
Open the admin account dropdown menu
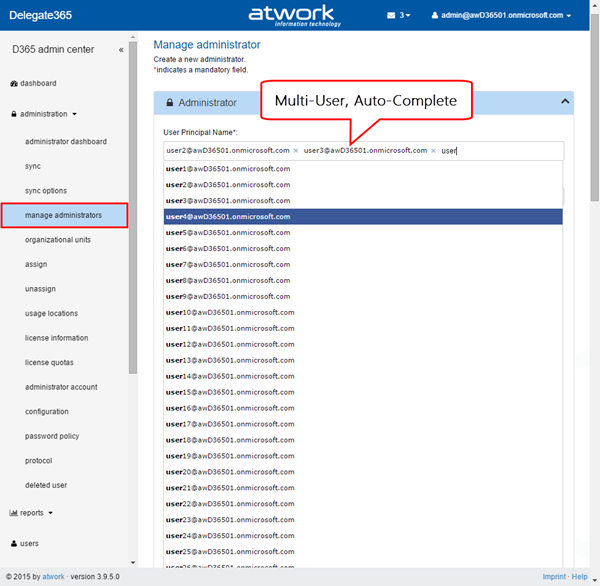pos(501,16)
